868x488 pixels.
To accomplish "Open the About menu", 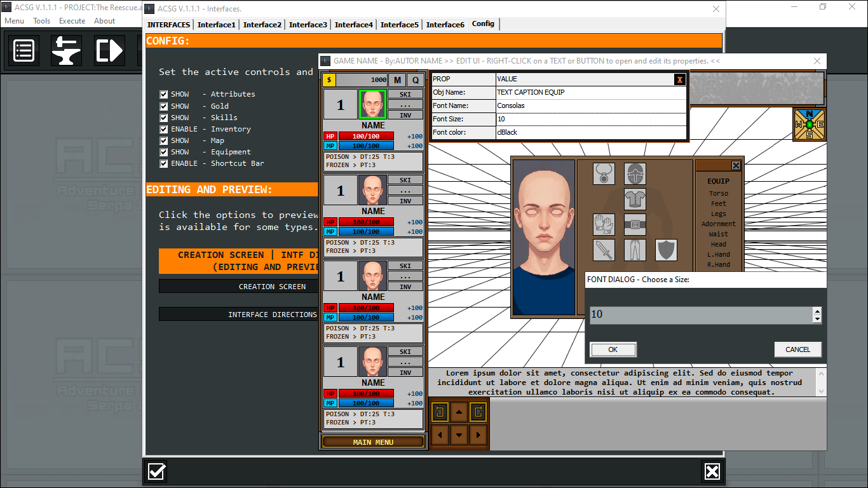I will tap(105, 21).
